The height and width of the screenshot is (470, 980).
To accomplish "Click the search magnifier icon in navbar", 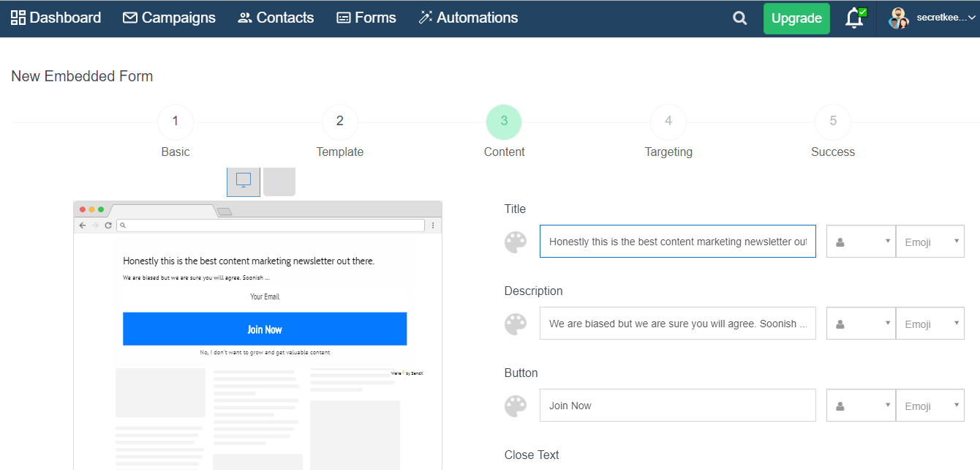I will point(740,18).
